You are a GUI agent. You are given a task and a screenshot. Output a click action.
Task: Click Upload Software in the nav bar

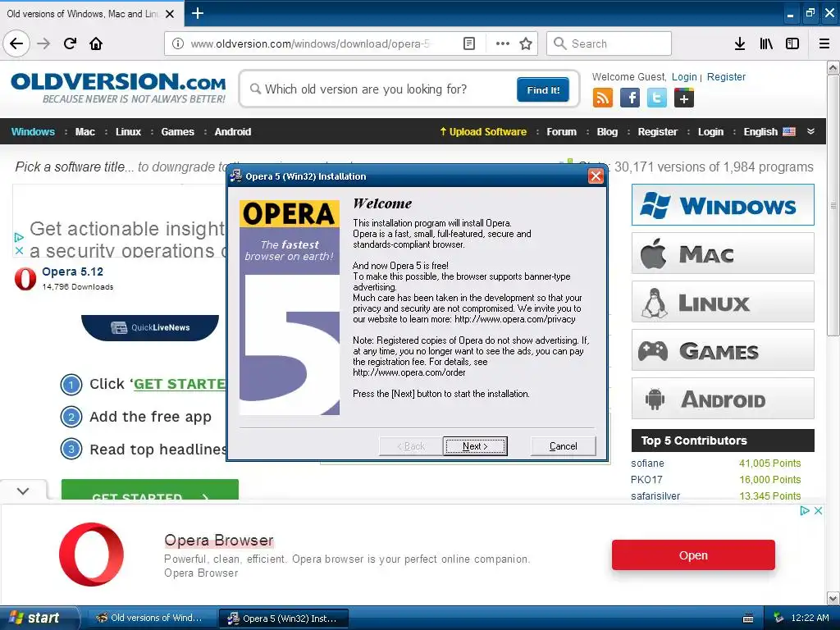click(483, 132)
